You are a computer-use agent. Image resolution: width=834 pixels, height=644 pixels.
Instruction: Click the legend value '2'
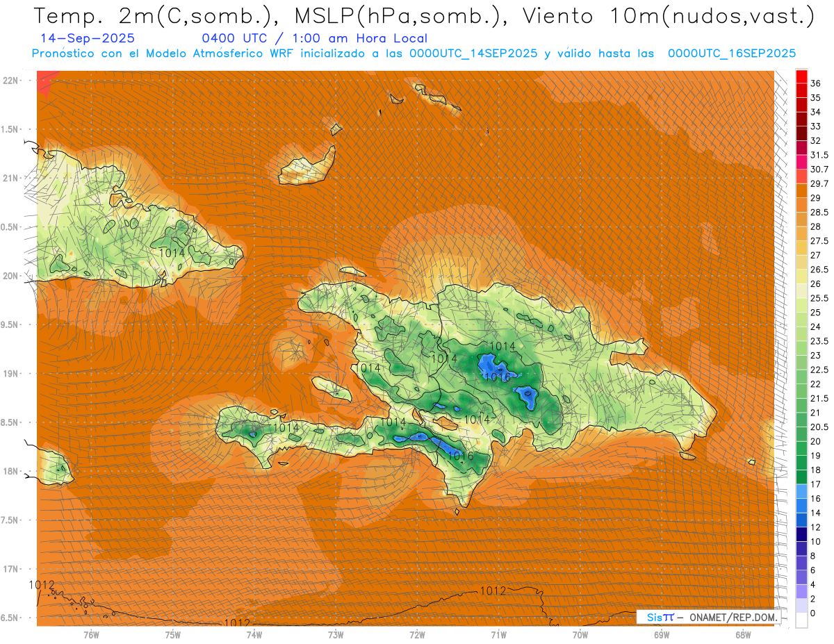click(813, 599)
